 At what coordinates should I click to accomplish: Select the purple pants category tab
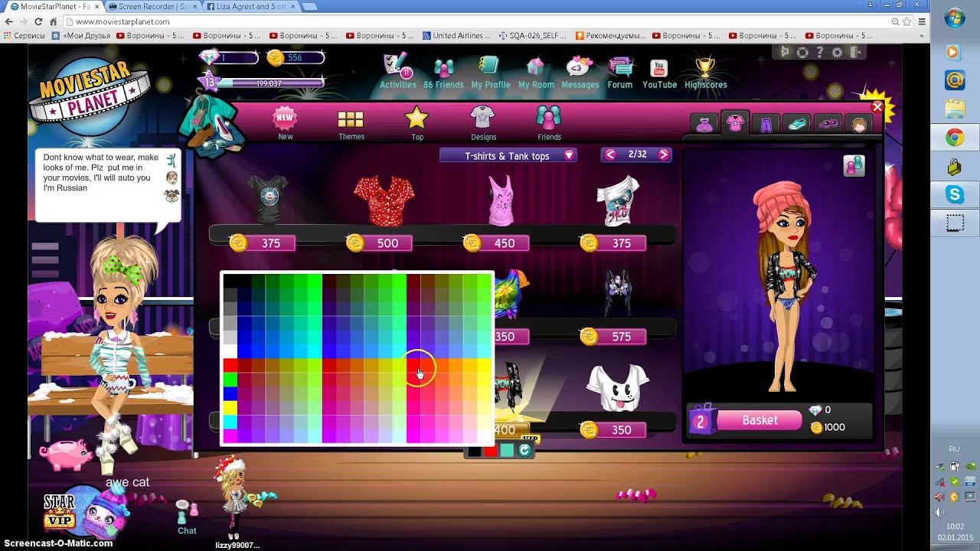click(766, 123)
